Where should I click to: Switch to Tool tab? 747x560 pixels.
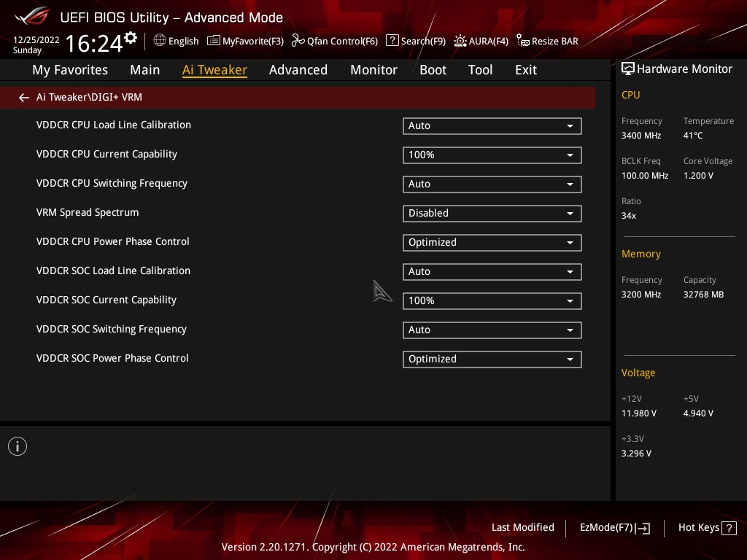pyautogui.click(x=480, y=70)
